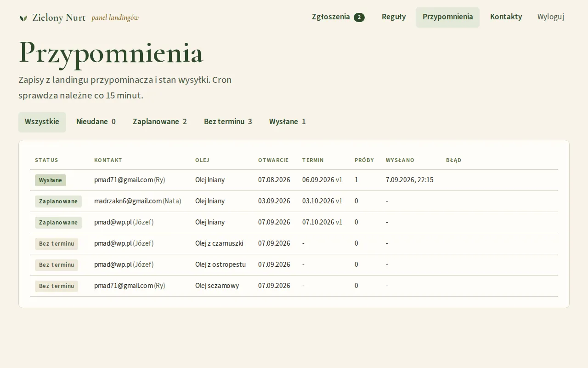The width and height of the screenshot is (588, 368).
Task: Click Bez terminu badge for Olej sezamowy
Action: pos(57,286)
